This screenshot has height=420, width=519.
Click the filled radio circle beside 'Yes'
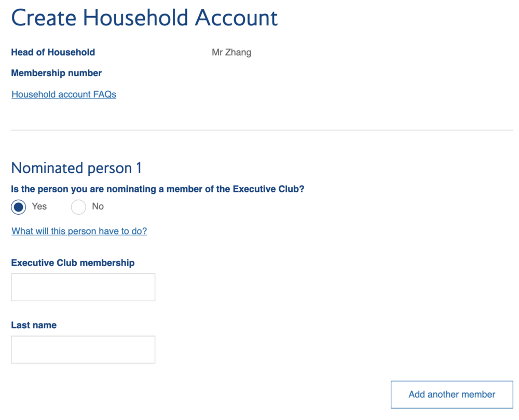click(x=19, y=207)
